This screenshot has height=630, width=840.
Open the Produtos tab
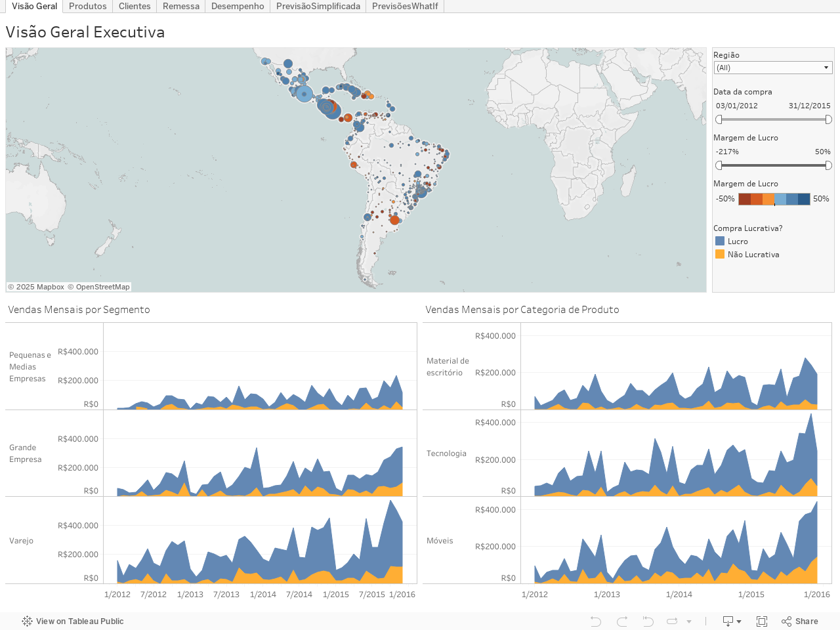pyautogui.click(x=88, y=6)
